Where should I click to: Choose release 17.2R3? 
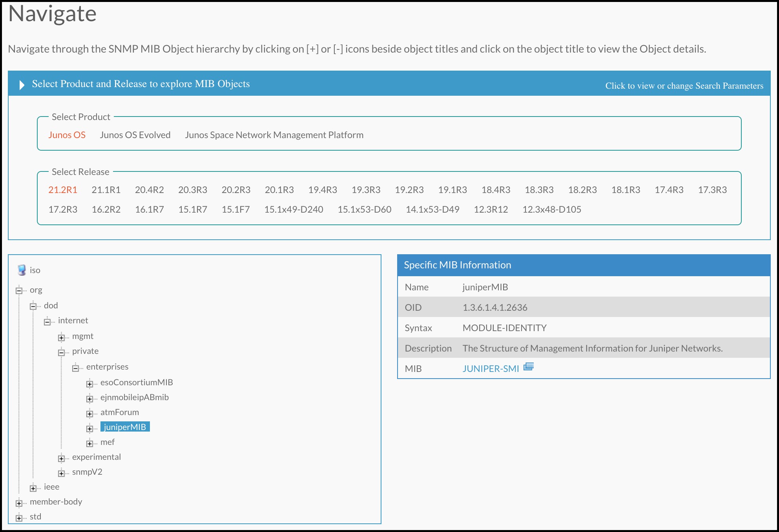[63, 210]
